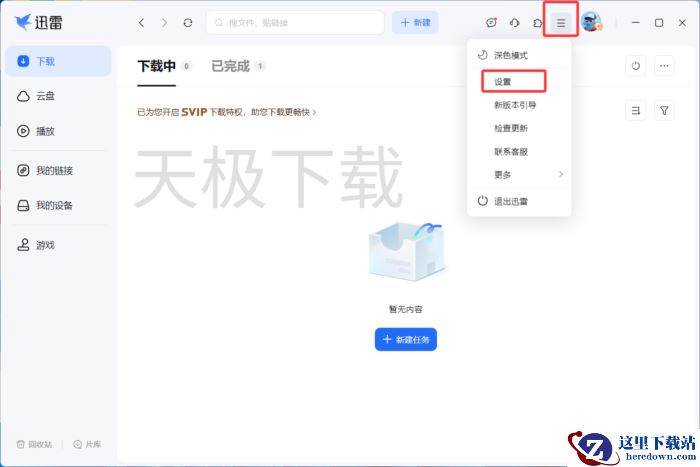Viewport: 700px width, 467px height.
Task: Minimize the Xunlei window
Action: [636, 23]
